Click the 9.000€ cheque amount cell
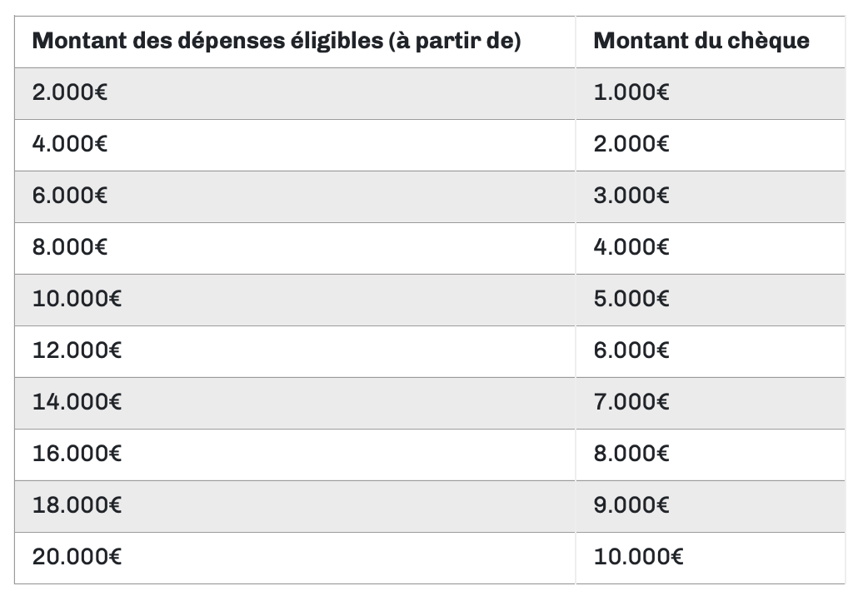The width and height of the screenshot is (868, 601). coord(631,505)
